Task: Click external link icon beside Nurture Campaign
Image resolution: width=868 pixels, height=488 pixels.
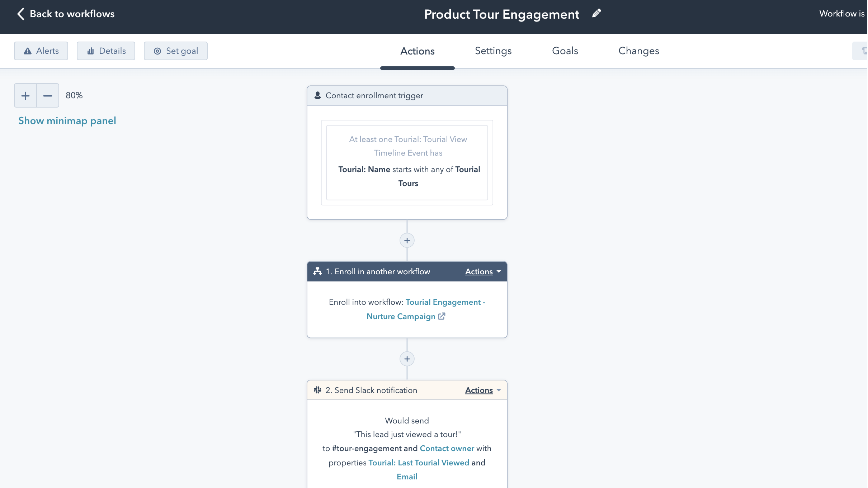Action: [442, 316]
